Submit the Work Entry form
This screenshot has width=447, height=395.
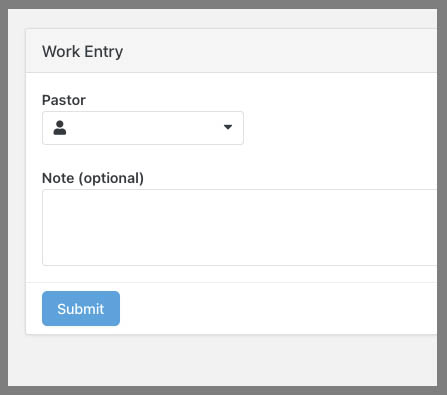[81, 308]
